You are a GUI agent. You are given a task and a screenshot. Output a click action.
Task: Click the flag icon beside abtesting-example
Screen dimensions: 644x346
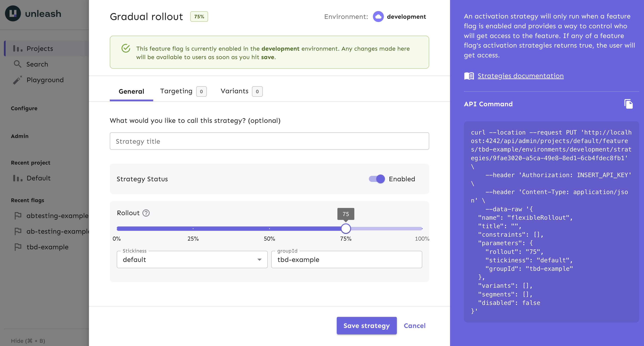[18, 216]
